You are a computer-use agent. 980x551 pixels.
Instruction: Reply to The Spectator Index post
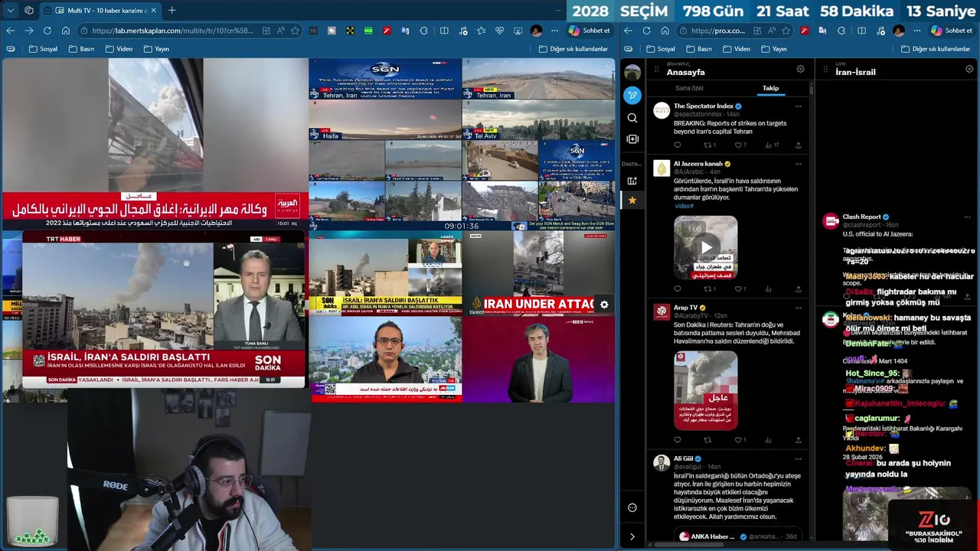[678, 145]
